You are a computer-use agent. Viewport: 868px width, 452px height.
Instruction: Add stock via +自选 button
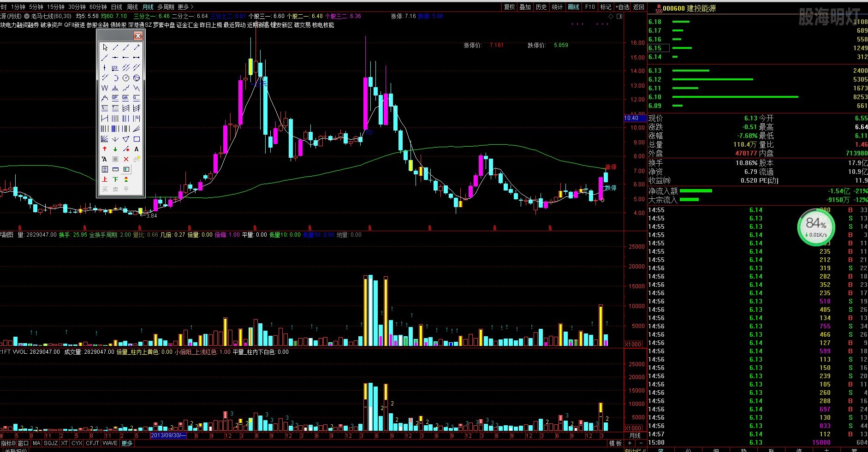[x=622, y=7]
